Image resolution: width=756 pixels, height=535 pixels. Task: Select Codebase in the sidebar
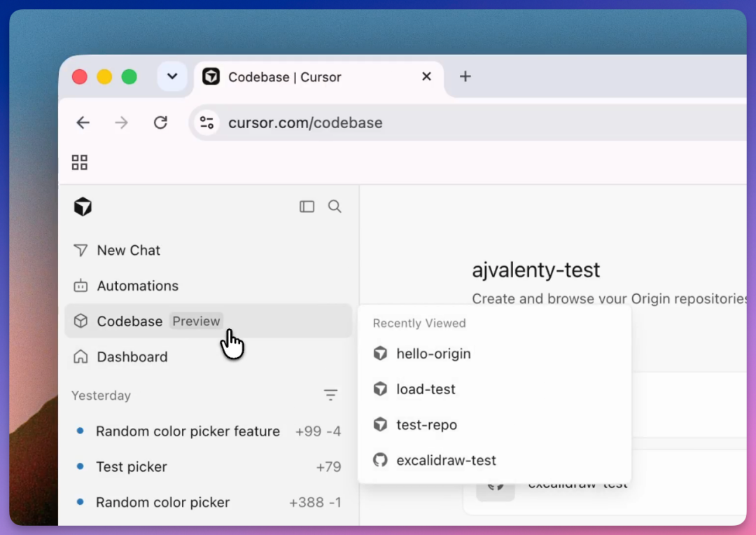point(208,321)
